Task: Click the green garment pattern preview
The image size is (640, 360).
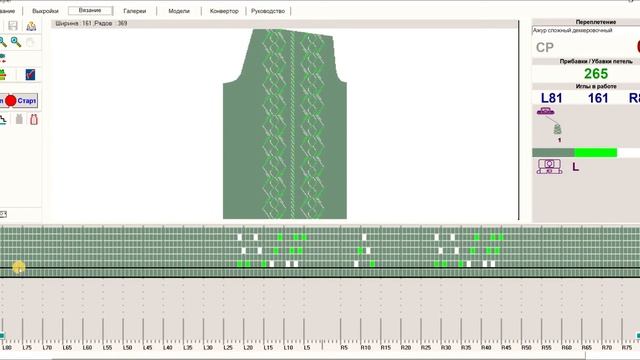Action: pyautogui.click(x=285, y=124)
